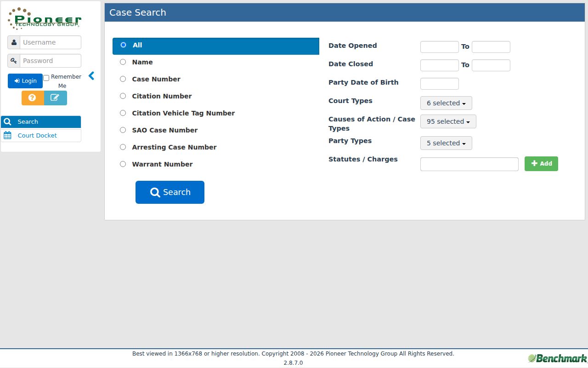This screenshot has width=588, height=368.
Task: Choose Arresting Case Number option
Action: [123, 147]
